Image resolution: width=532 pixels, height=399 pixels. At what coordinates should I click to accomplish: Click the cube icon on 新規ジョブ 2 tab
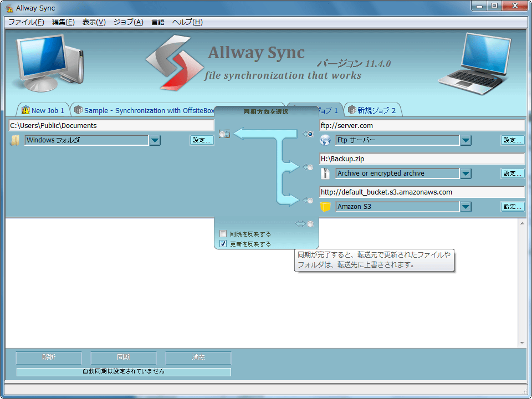point(352,110)
